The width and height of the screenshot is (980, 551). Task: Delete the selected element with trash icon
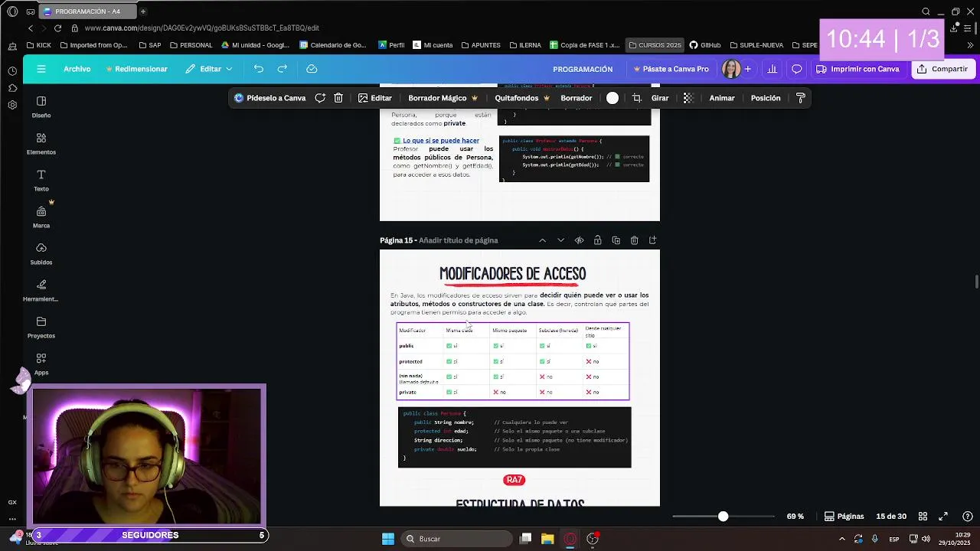(338, 98)
